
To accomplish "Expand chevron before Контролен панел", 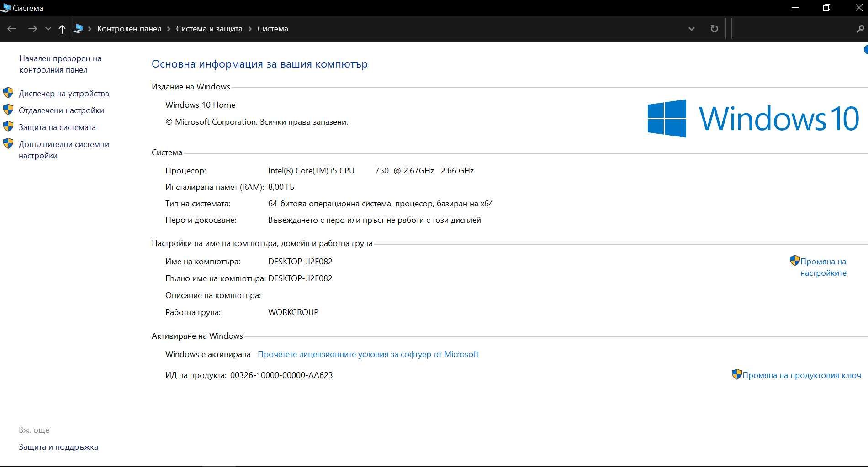I will click(90, 29).
